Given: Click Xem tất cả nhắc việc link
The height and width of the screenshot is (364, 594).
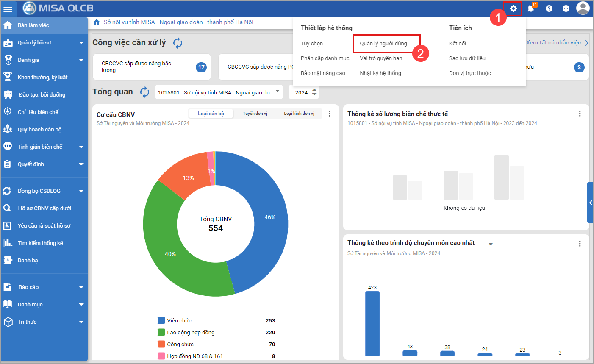Looking at the screenshot, I should (x=553, y=43).
